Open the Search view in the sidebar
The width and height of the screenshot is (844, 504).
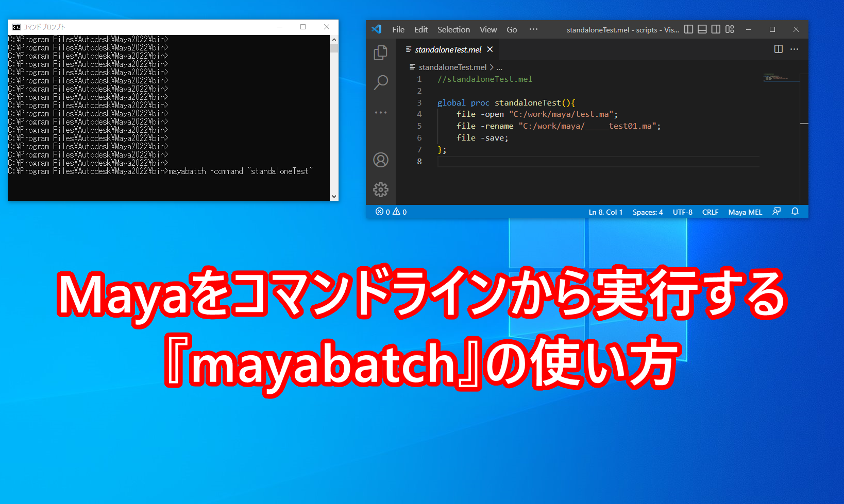(x=381, y=82)
